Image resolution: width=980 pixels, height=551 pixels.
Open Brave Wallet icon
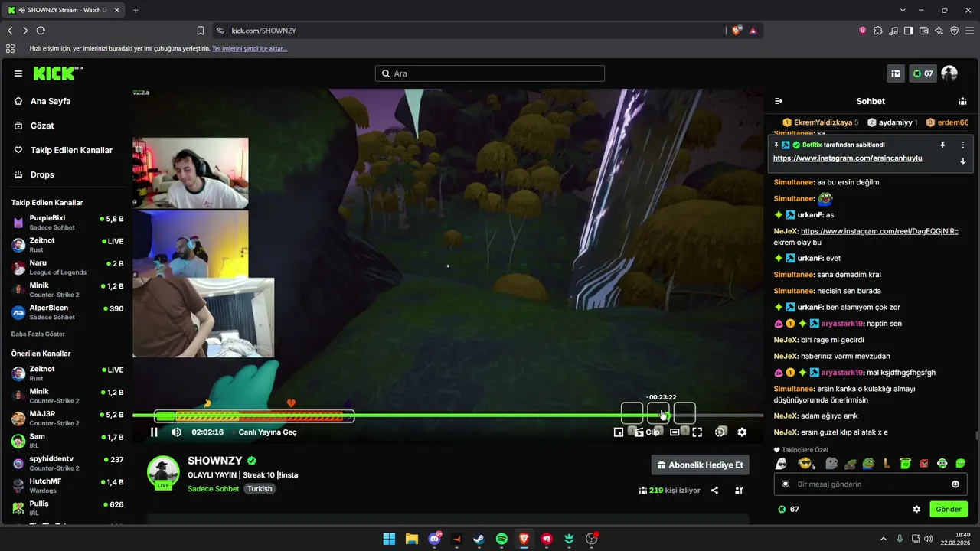[923, 31]
